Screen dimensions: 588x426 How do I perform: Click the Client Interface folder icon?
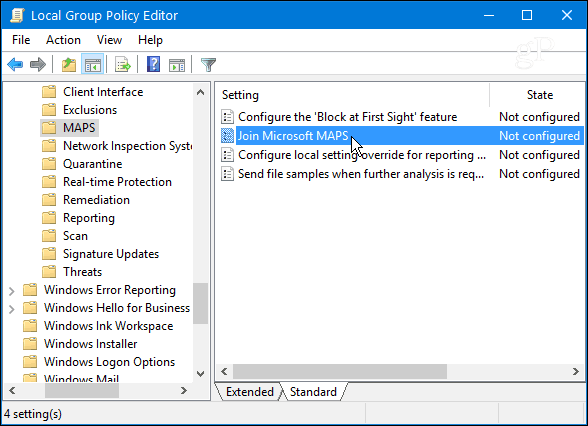49,92
